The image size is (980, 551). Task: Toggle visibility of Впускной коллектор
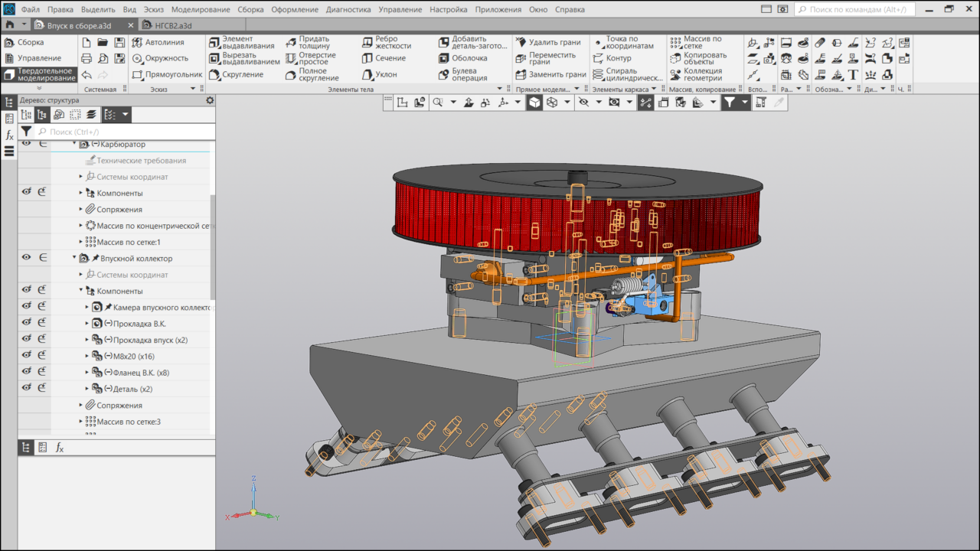coord(26,258)
